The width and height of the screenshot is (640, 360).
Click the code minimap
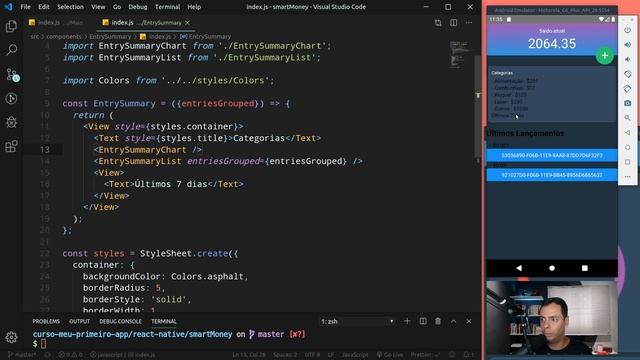coord(459,54)
